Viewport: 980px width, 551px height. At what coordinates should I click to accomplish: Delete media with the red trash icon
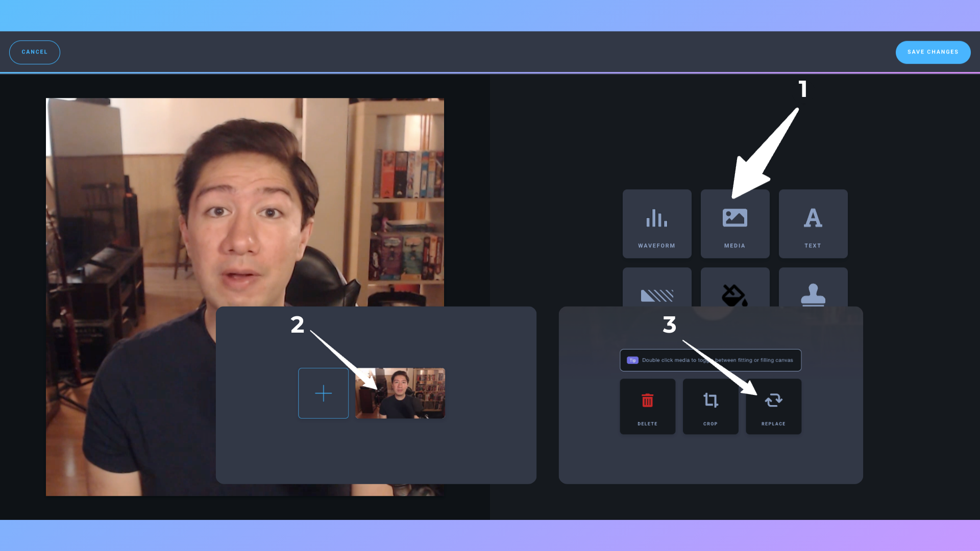(x=647, y=401)
